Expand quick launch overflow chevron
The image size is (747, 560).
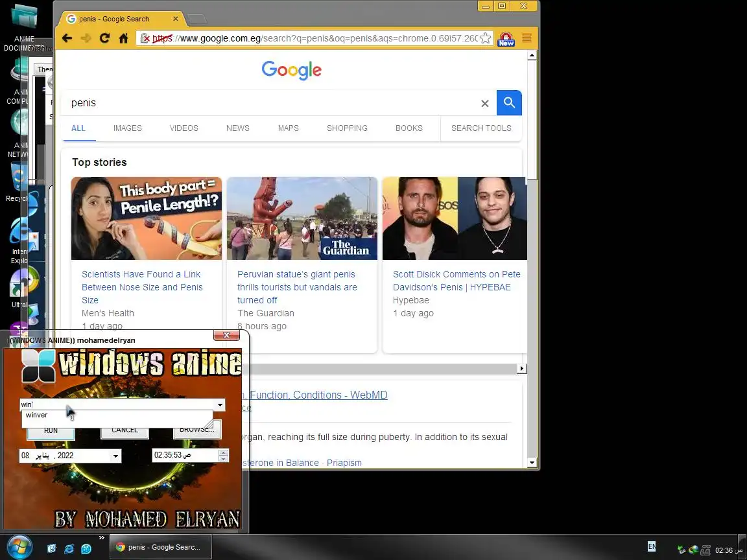tap(101, 537)
